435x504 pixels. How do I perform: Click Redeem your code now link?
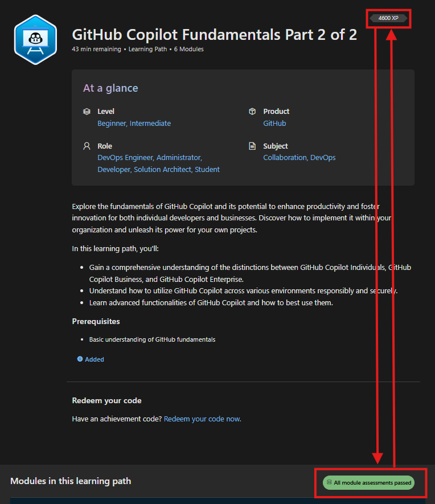[202, 419]
